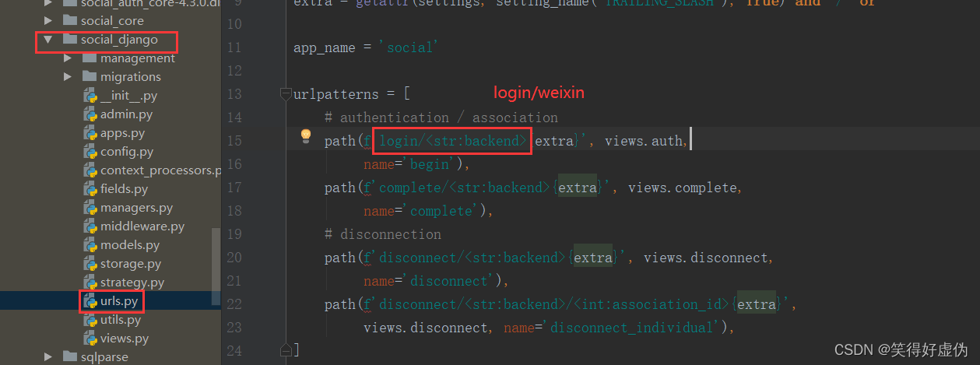Open file name apps.py in tree
Image resolution: width=980 pixels, height=365 pixels.
[x=123, y=133]
